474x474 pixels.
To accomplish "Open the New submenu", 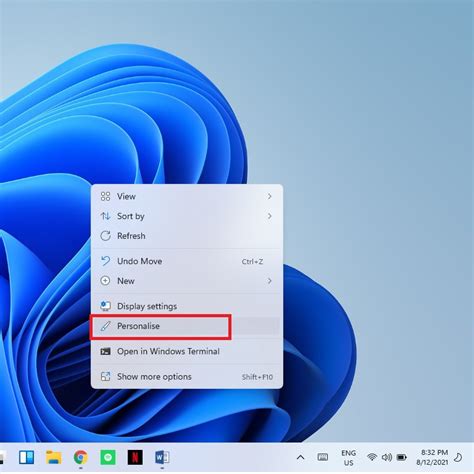I will [187, 281].
